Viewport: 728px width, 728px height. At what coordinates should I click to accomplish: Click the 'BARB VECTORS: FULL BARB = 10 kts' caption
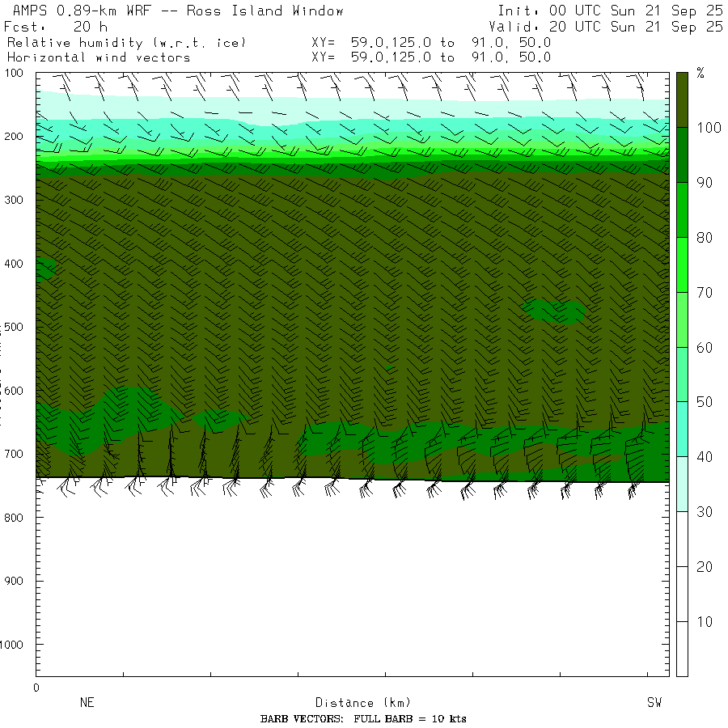(363, 719)
